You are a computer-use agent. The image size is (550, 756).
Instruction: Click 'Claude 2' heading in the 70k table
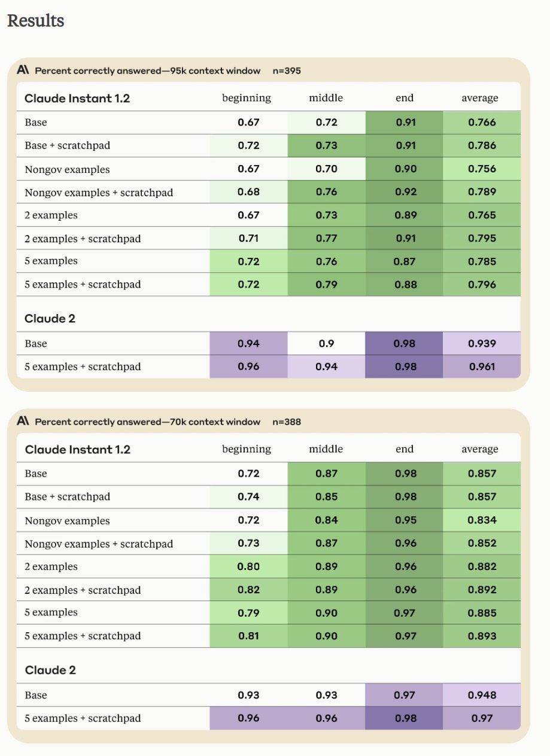point(50,670)
